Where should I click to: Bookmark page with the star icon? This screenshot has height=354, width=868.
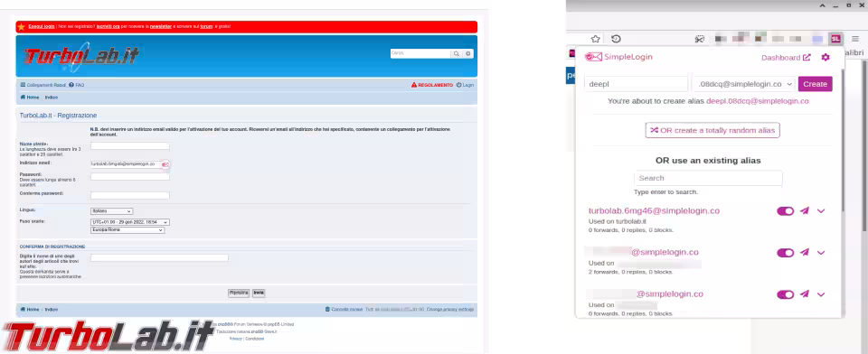point(595,39)
